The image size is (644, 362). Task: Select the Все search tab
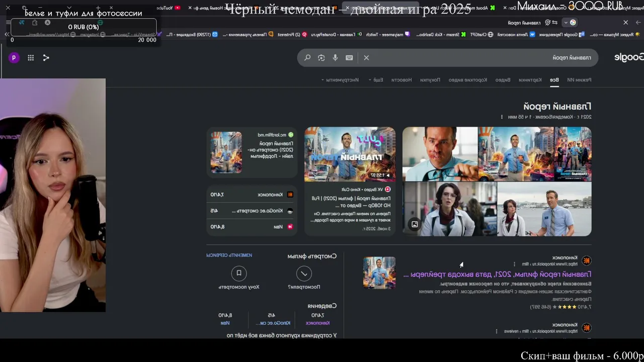coord(554,80)
